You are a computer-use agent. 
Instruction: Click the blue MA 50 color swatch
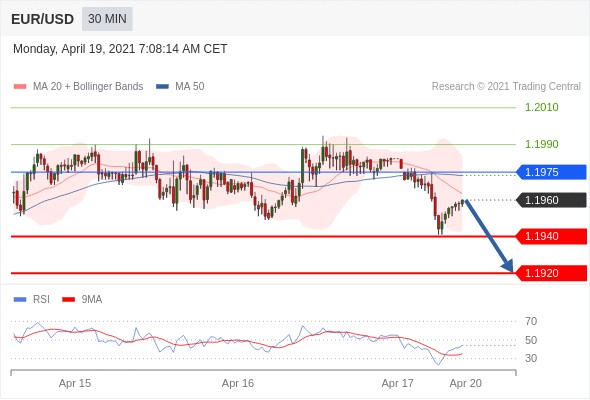click(162, 87)
